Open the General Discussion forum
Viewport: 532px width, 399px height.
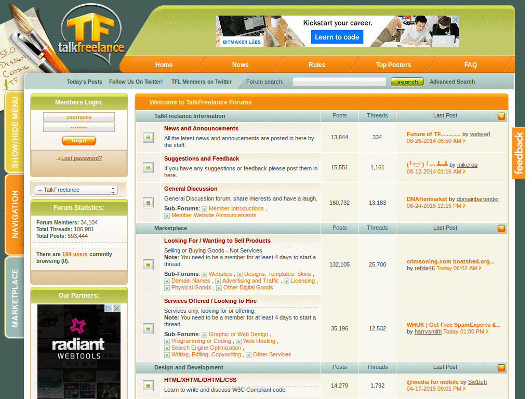click(x=191, y=189)
